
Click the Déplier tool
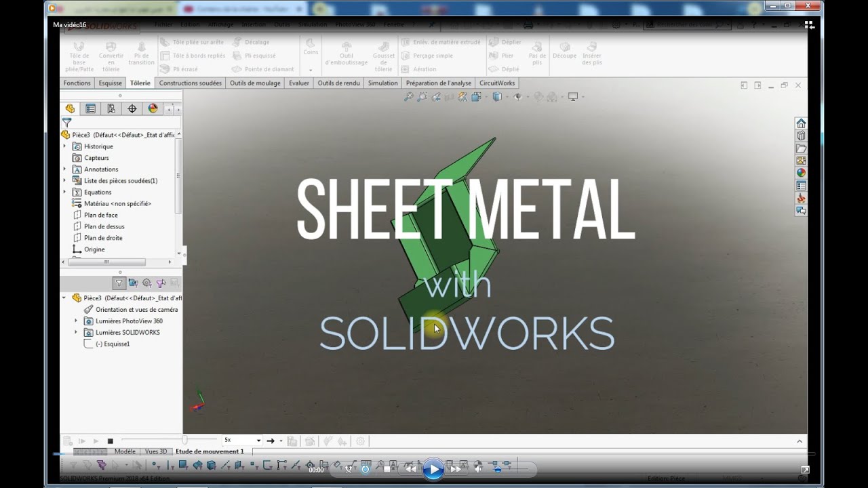tap(505, 42)
